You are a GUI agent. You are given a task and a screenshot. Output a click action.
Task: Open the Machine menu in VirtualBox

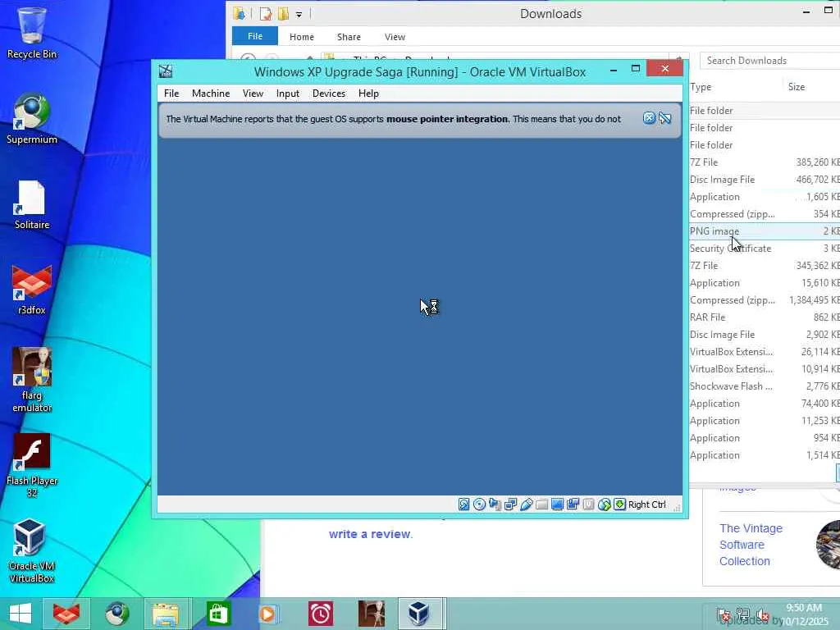click(x=211, y=94)
